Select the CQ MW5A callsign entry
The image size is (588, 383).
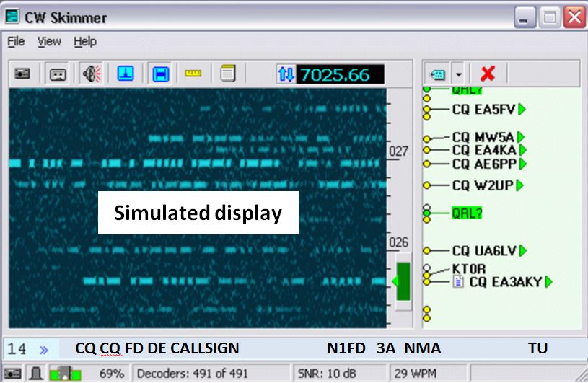click(x=483, y=137)
